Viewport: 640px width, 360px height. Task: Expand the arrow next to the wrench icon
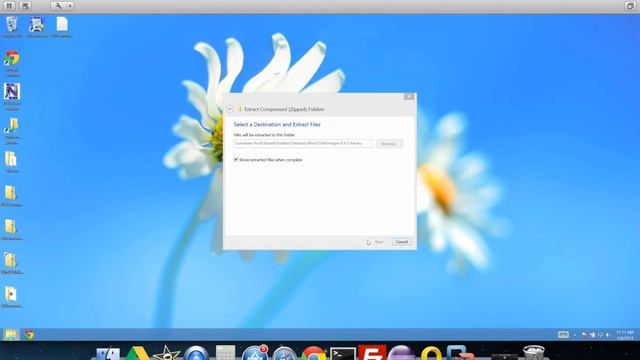[x=70, y=6]
